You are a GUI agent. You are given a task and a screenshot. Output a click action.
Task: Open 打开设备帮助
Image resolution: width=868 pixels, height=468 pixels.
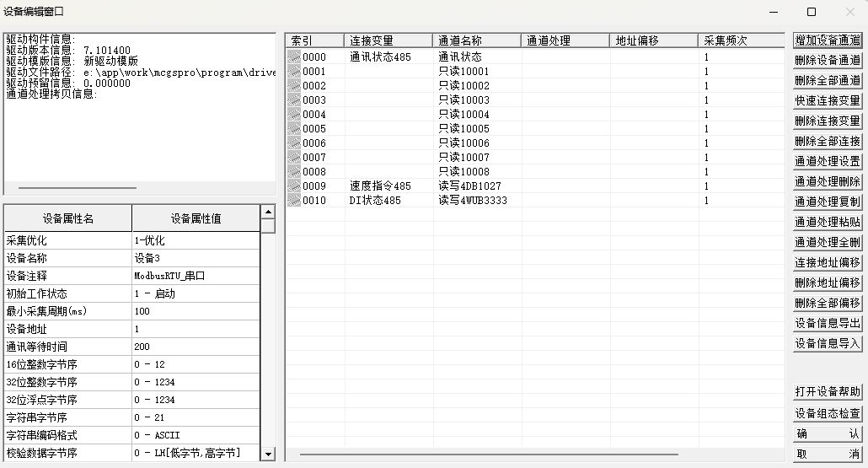[828, 391]
